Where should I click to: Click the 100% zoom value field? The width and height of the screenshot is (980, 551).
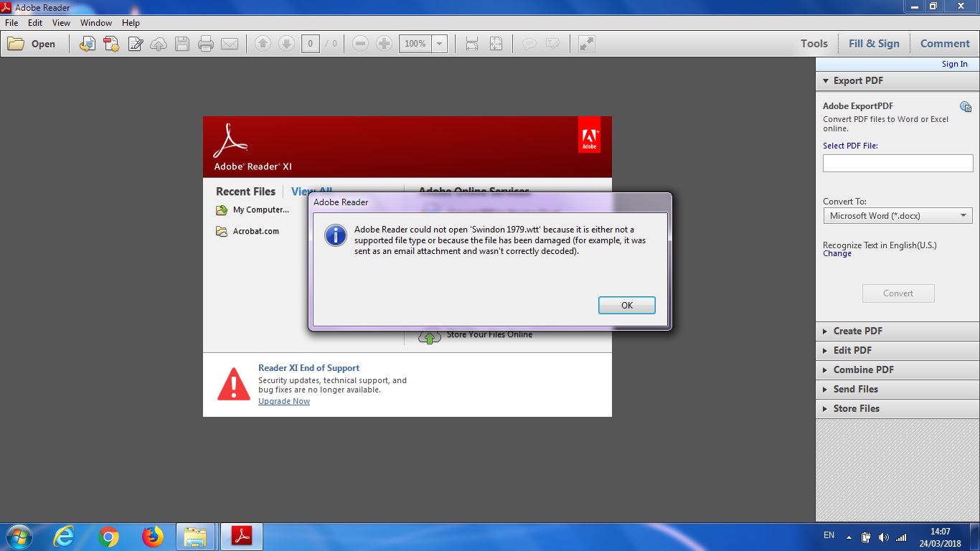[415, 44]
